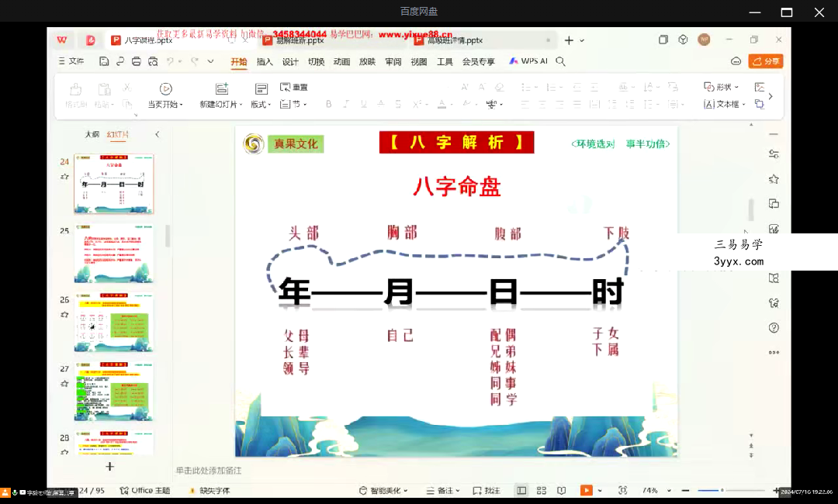This screenshot has width=838, height=504.
Task: Click the zoom slider in the status bar
Action: click(731, 491)
